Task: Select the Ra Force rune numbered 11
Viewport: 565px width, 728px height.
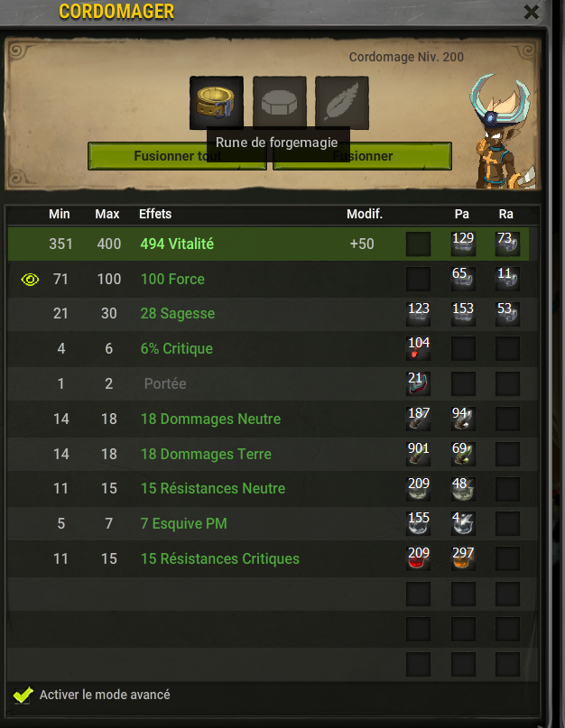Action: [x=507, y=279]
